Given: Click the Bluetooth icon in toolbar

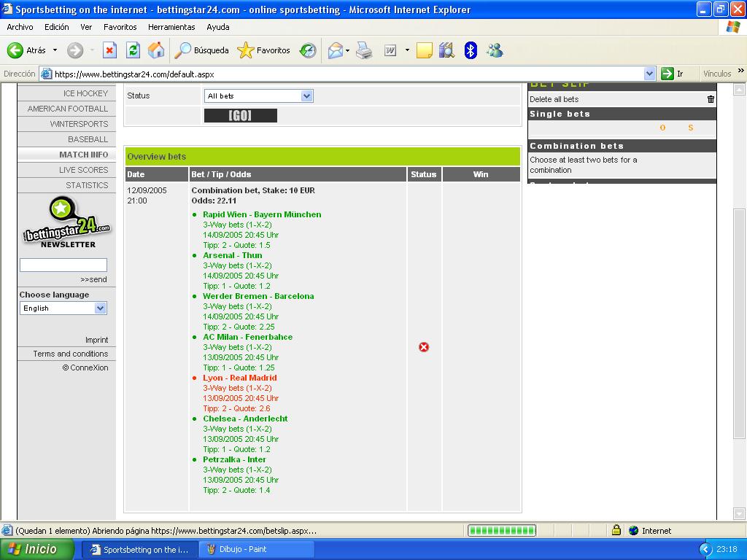Looking at the screenshot, I should click(x=471, y=50).
